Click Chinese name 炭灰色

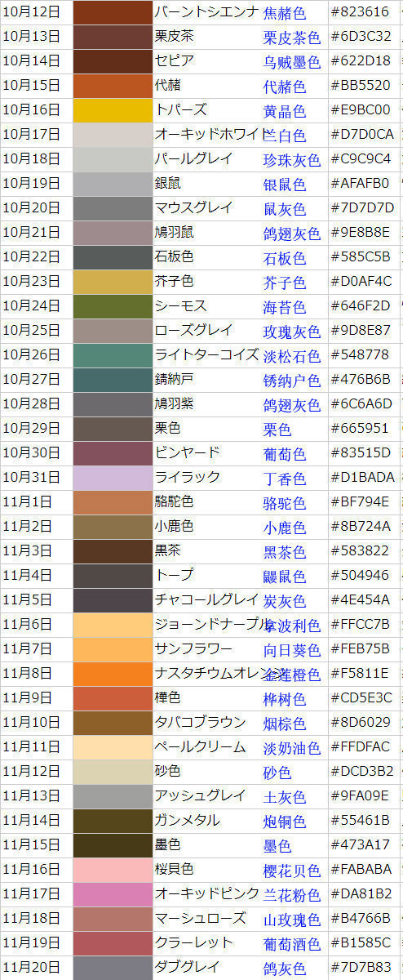tap(285, 601)
